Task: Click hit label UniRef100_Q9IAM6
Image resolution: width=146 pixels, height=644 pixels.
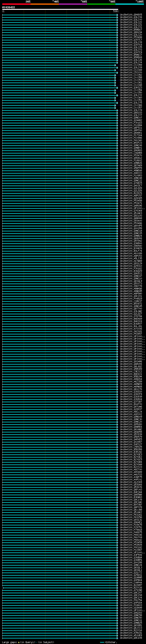Action: (x=131, y=361)
